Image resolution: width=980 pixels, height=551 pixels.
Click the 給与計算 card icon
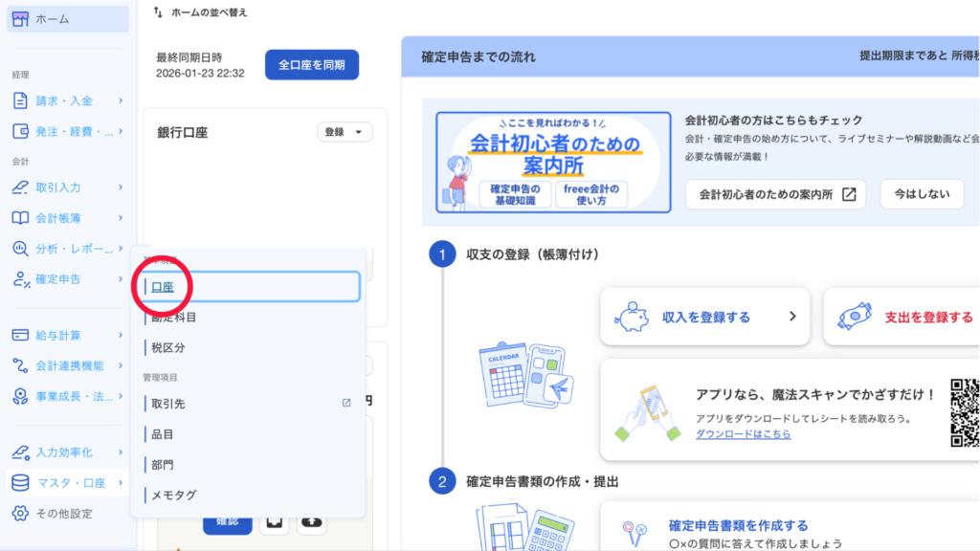(21, 335)
